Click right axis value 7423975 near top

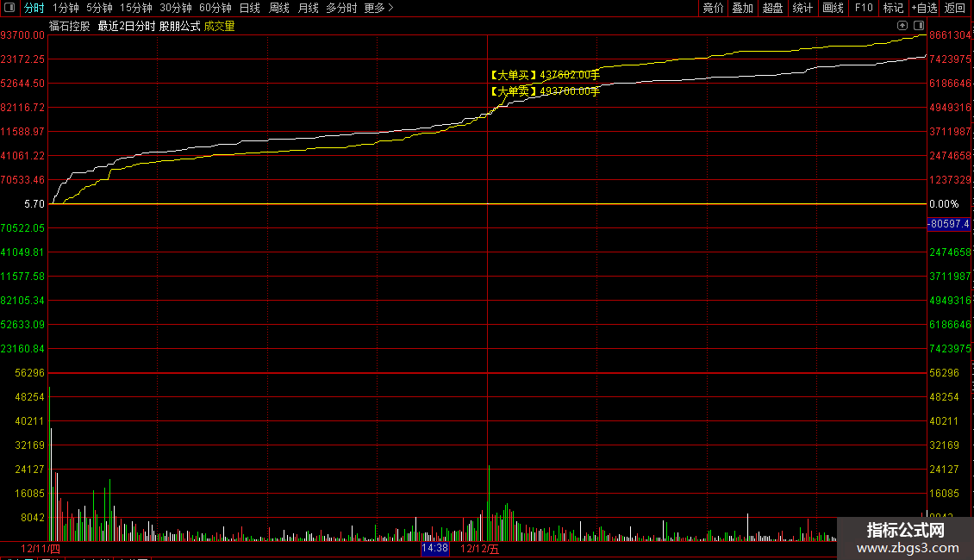click(x=950, y=59)
